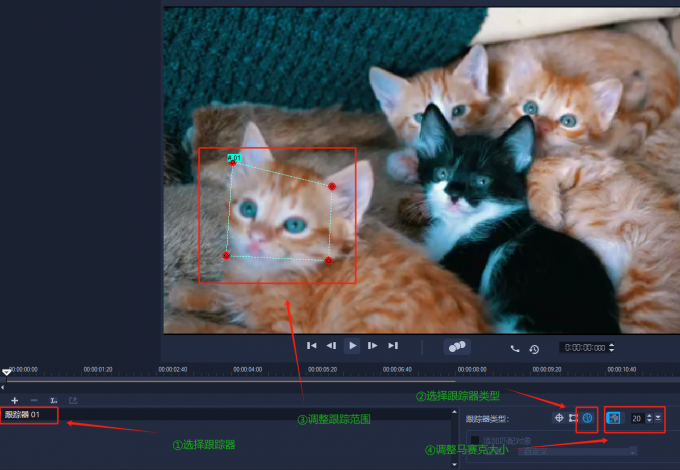
Task: Choose the point tracker type crosshair icon
Action: click(x=559, y=418)
